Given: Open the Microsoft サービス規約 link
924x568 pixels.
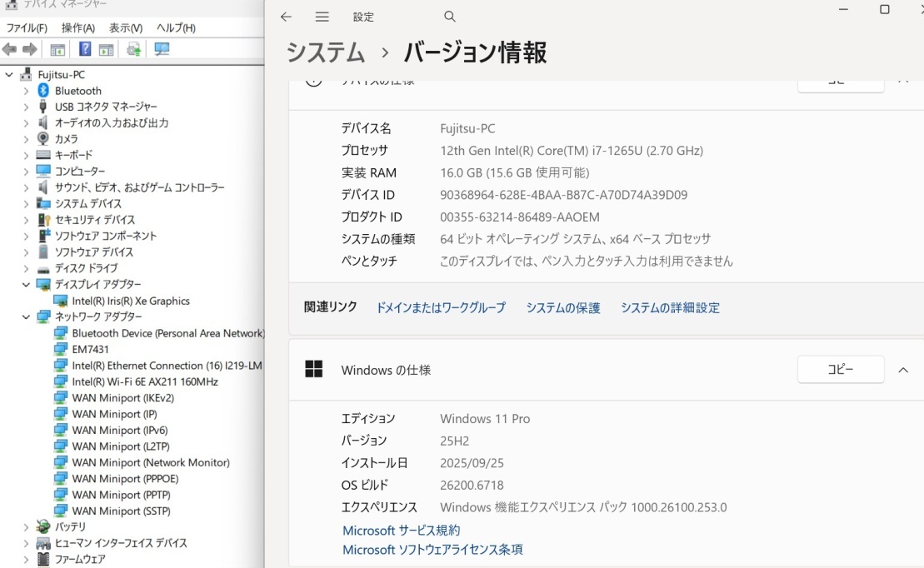Looking at the screenshot, I should pyautogui.click(x=401, y=530).
